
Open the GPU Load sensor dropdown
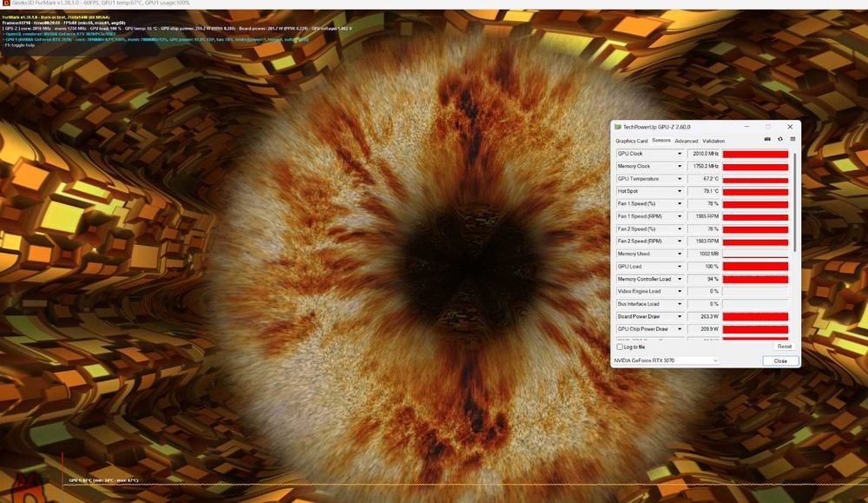click(680, 267)
